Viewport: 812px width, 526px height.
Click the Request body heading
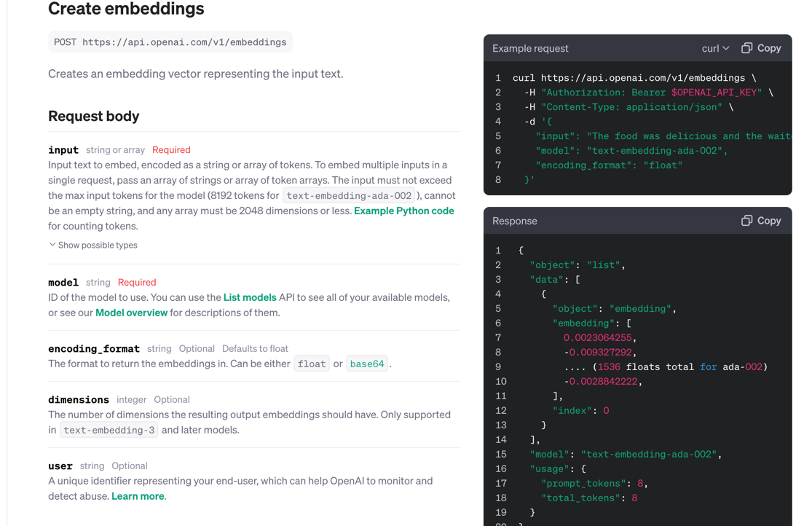coord(94,116)
